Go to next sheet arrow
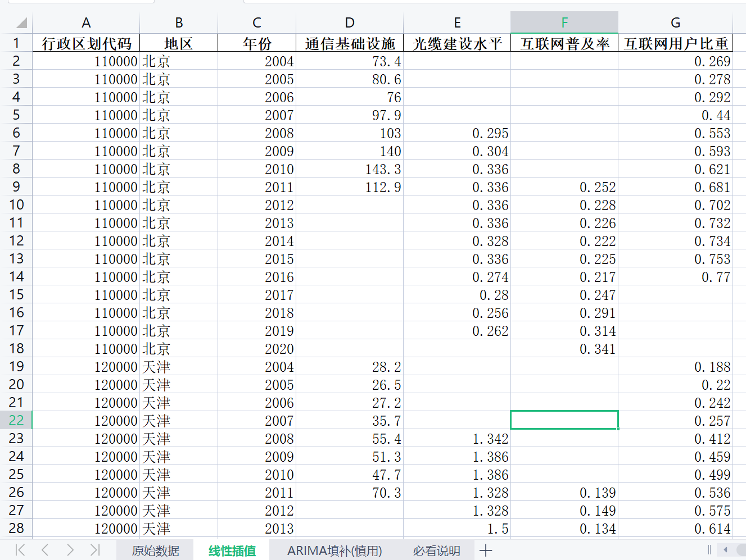746x560 pixels. pos(70,550)
